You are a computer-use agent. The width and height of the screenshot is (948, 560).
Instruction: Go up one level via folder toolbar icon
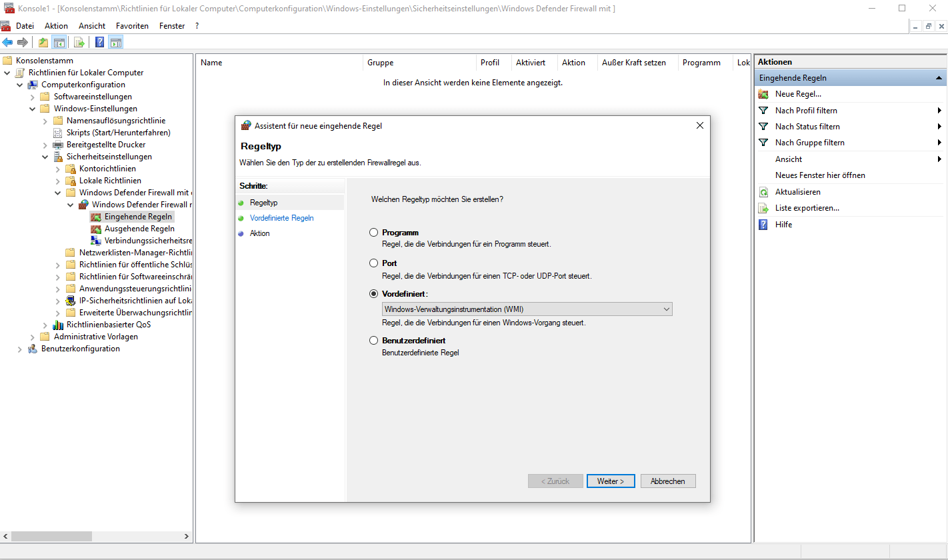tap(43, 42)
